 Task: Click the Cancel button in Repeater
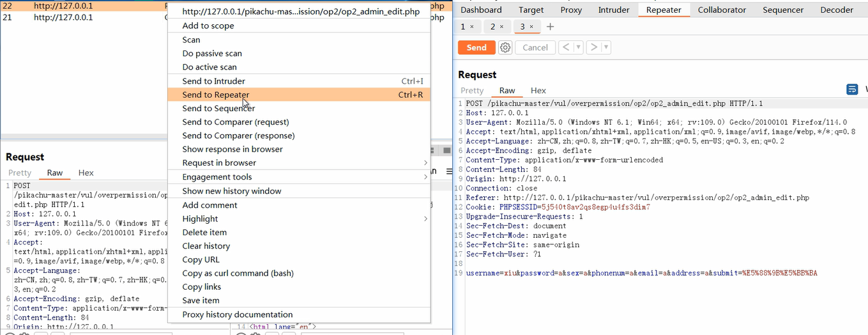(535, 47)
